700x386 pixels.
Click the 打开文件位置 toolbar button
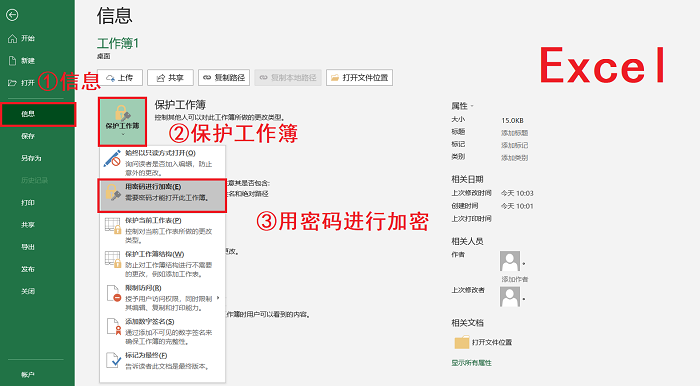359,78
